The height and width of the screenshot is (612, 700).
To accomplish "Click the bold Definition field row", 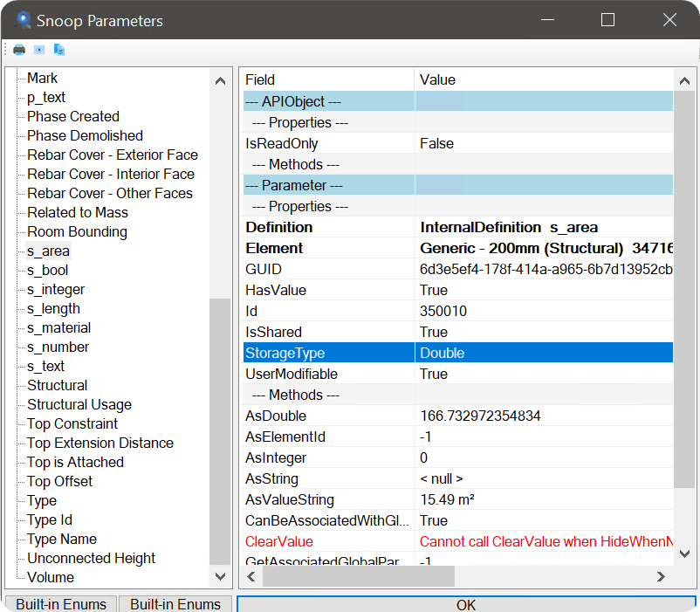I will pos(458,227).
